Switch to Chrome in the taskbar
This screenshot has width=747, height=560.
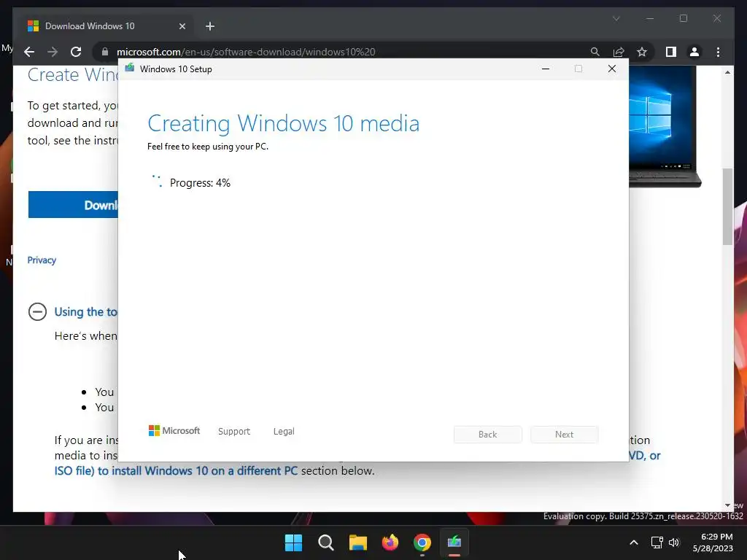pyautogui.click(x=422, y=542)
